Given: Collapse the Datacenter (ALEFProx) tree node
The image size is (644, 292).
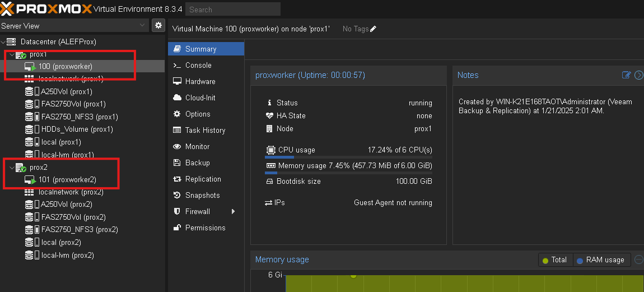Looking at the screenshot, I should click(3, 41).
